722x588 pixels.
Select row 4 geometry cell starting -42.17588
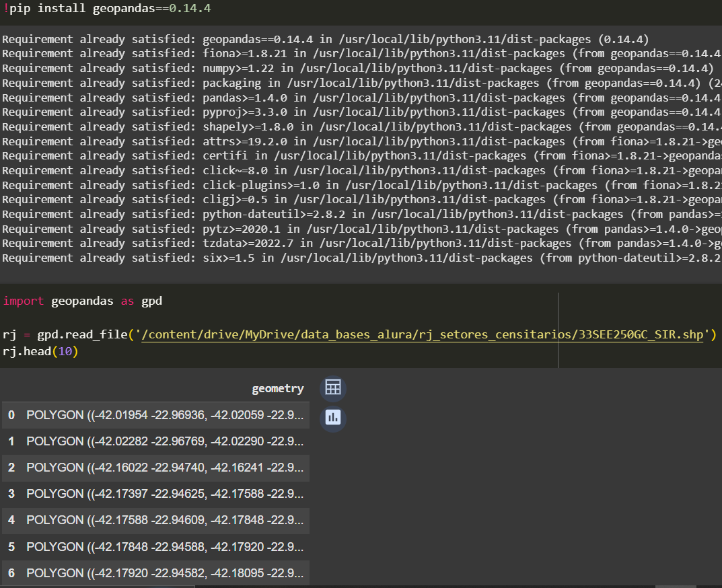coord(165,520)
